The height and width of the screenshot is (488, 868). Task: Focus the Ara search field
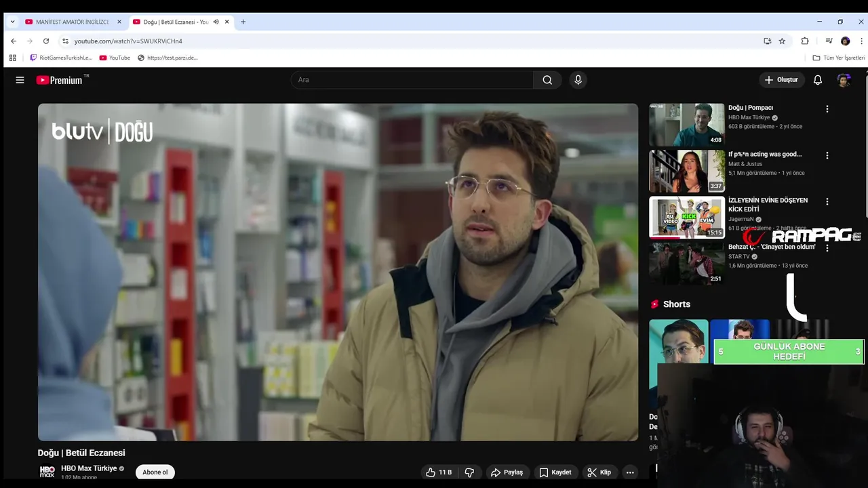pyautogui.click(x=412, y=80)
